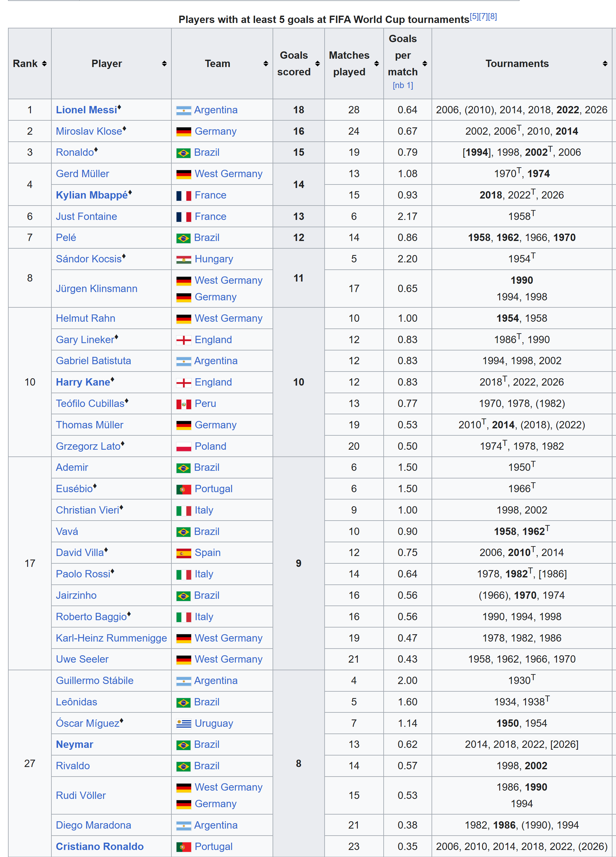Open the Eusébio player link
Screen dimensions: 616x857
74,489
